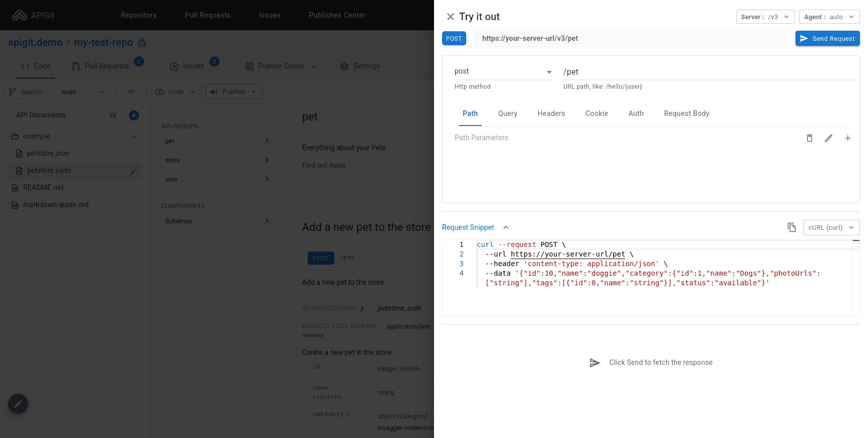This screenshot has width=868, height=438.
Task: Collapse the API Documents sidebar
Action: [113, 115]
